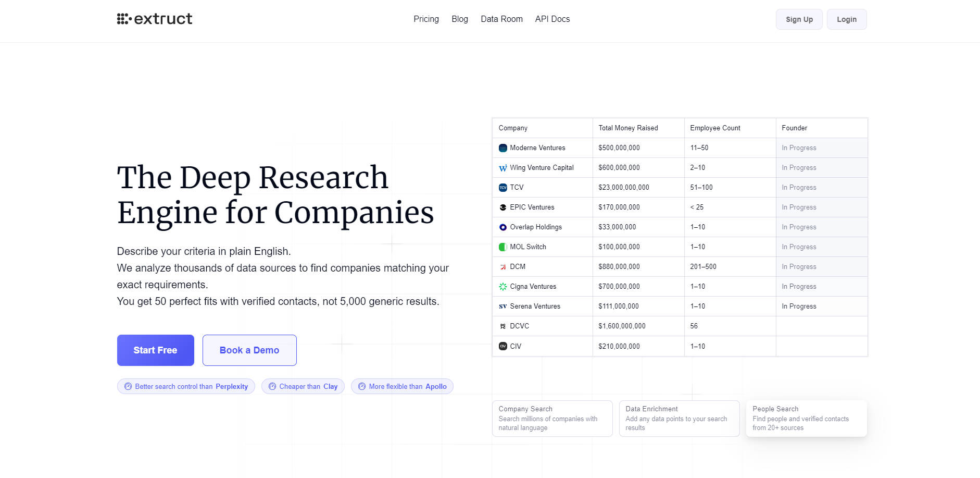This screenshot has width=980, height=478.
Task: Click the Serena Ventures SV logo
Action: click(502, 307)
